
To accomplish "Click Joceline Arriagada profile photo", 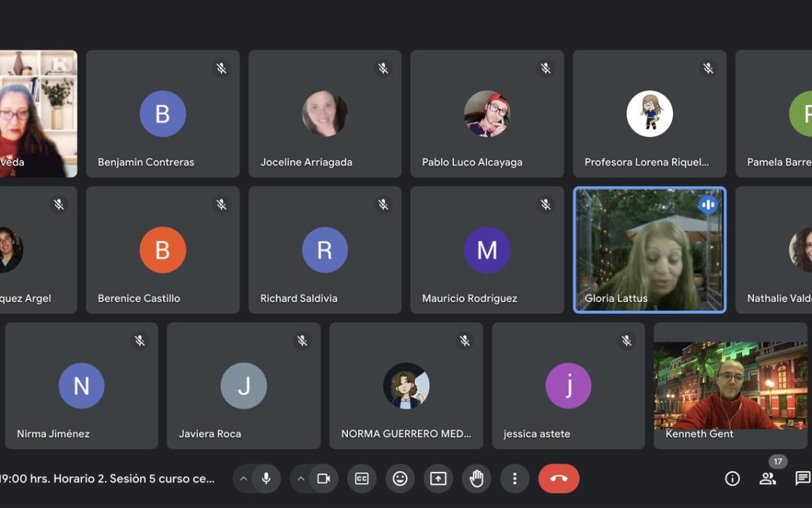I will coord(325,114).
